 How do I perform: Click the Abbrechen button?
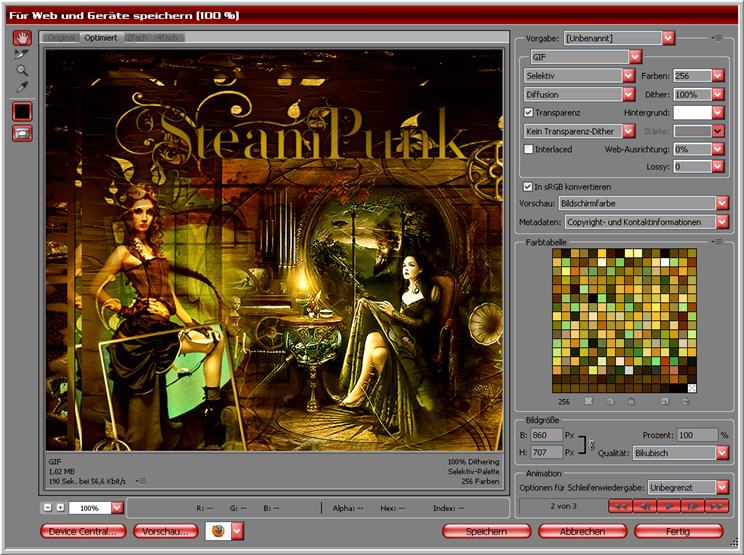pos(582,531)
